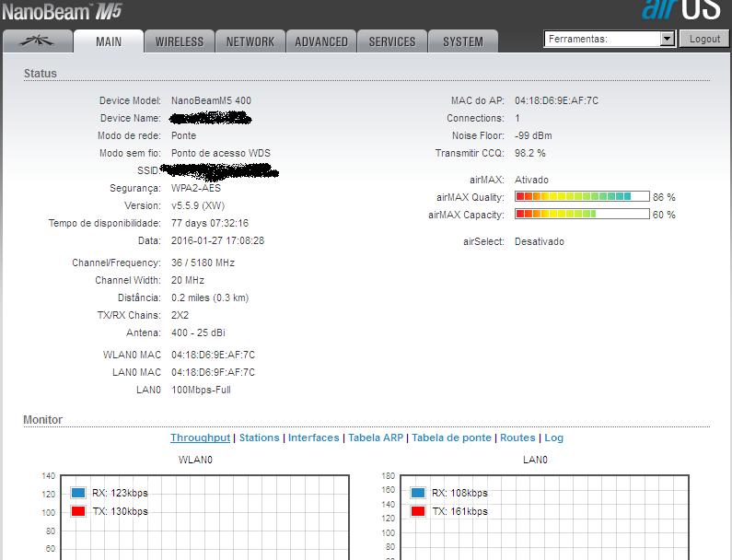Open the Routes monitor link
Viewport: 732px width, 560px height.
click(517, 437)
